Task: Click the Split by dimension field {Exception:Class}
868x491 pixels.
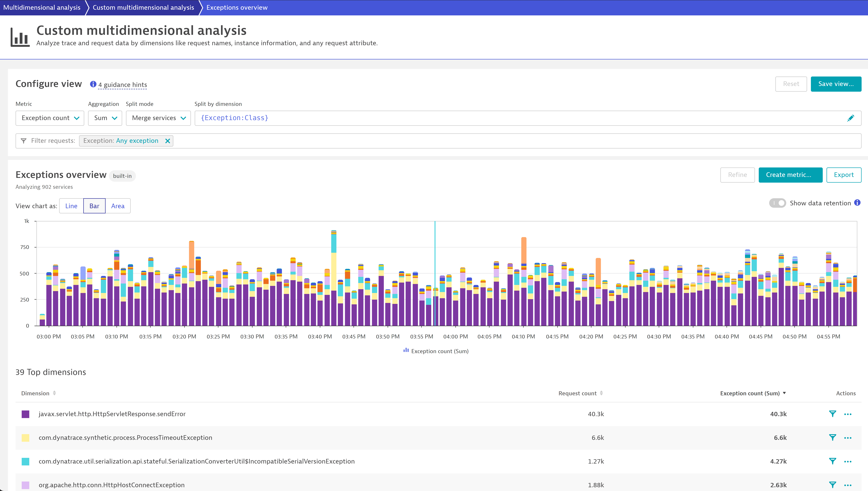Action: 528,118
